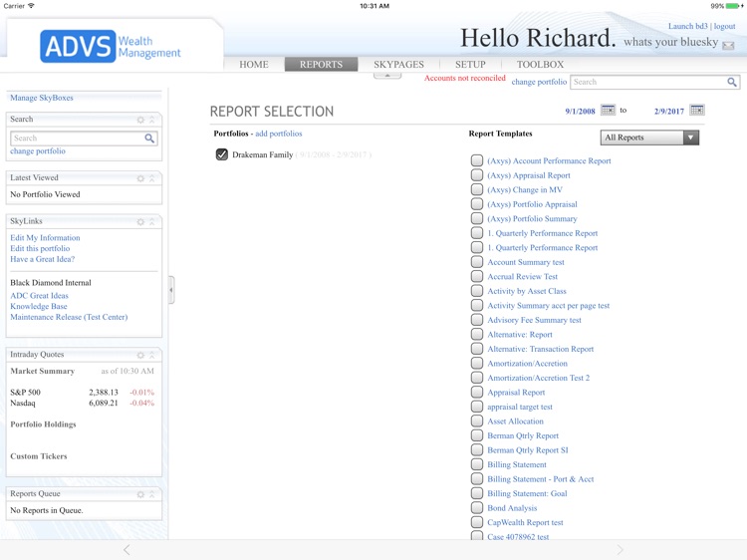Open the CapWealth Report test template
This screenshot has width=747, height=560.
(x=525, y=522)
